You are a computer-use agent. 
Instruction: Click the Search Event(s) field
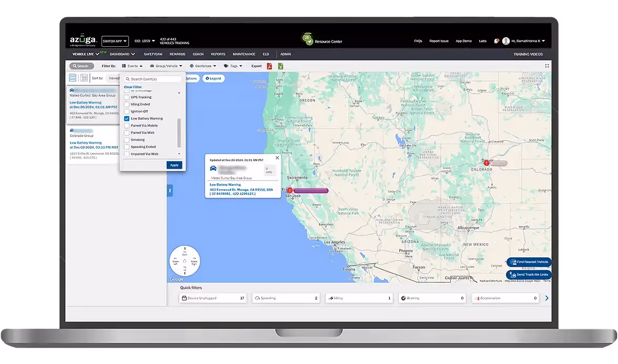pos(153,79)
